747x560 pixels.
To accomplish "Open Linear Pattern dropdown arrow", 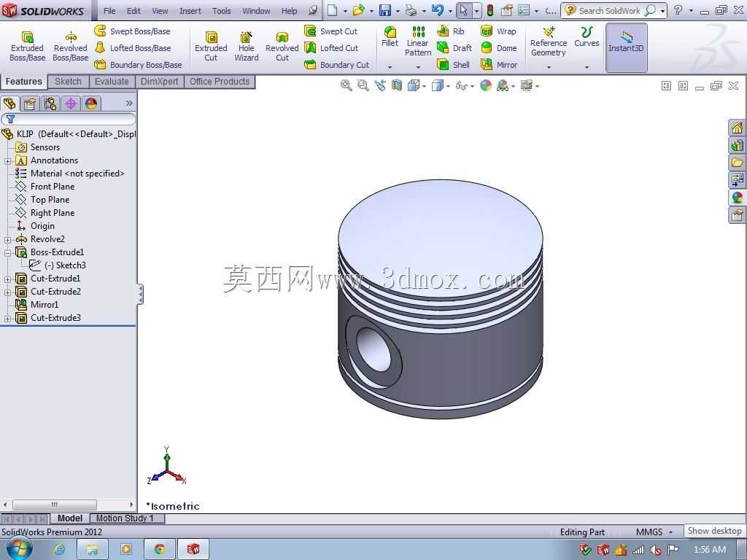I will (418, 67).
